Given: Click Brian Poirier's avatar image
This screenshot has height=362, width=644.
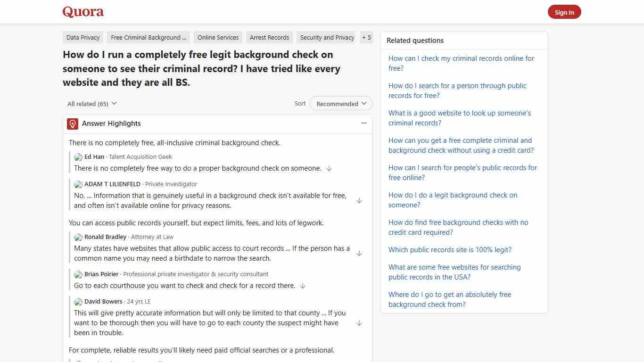Looking at the screenshot, I should pyautogui.click(x=78, y=274).
